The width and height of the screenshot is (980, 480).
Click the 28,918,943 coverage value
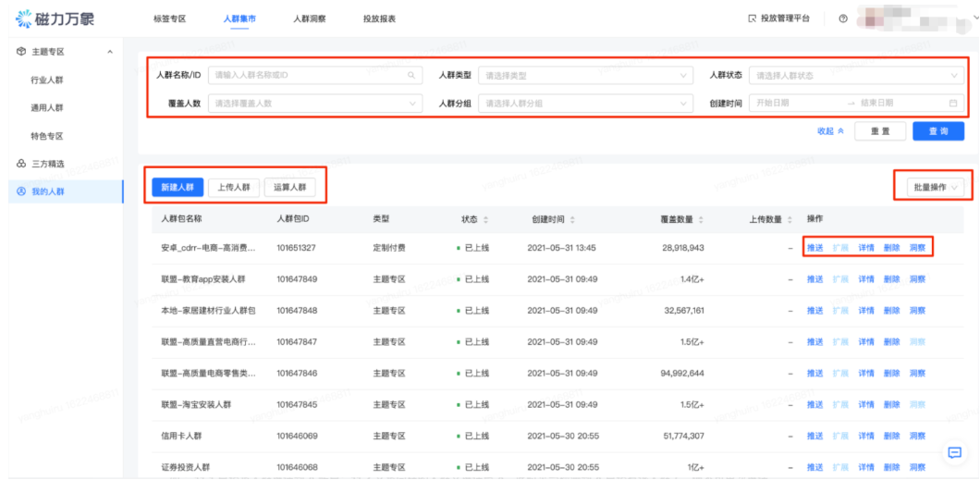[683, 248]
